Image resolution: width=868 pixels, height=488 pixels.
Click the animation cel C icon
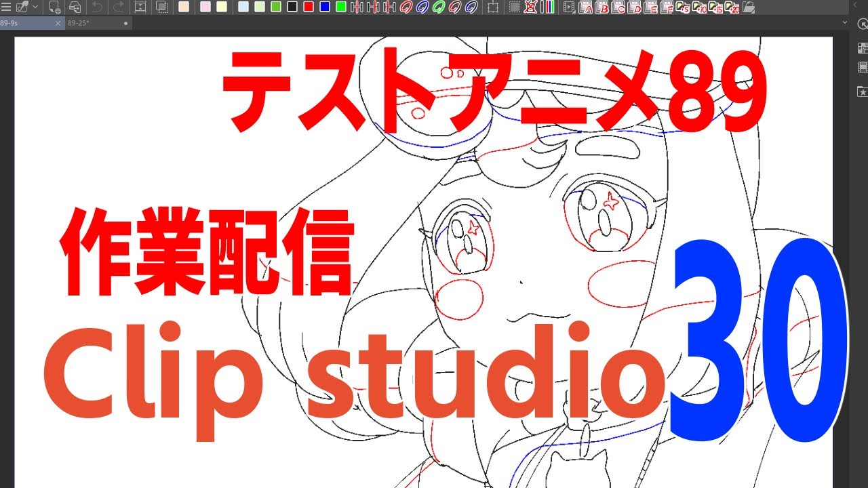[618, 7]
